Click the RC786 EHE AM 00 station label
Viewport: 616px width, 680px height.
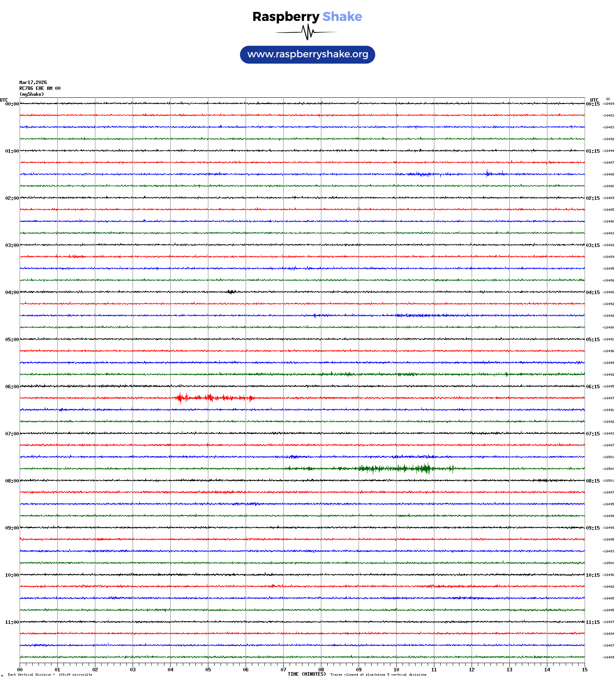click(40, 88)
